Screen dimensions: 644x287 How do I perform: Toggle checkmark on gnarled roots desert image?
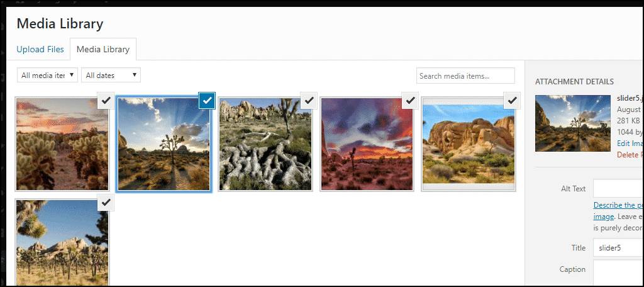click(x=309, y=101)
